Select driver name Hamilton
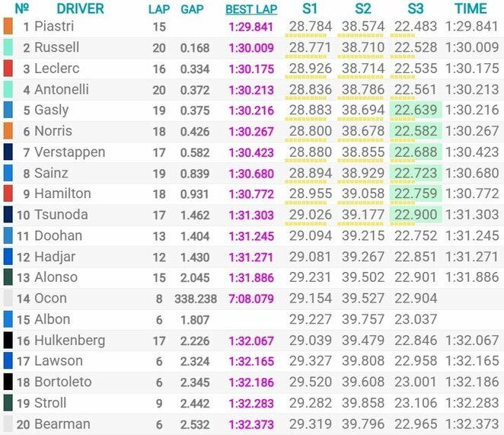 click(x=62, y=194)
